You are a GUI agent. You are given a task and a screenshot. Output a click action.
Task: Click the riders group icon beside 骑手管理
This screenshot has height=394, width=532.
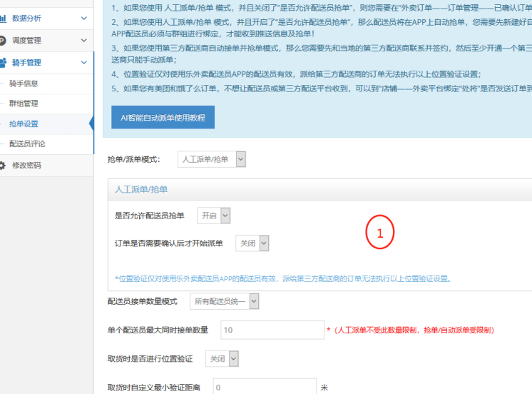[4, 63]
